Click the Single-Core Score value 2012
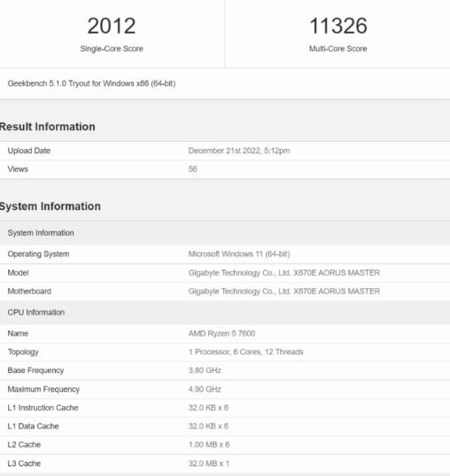This screenshot has height=476, width=450. 112,26
